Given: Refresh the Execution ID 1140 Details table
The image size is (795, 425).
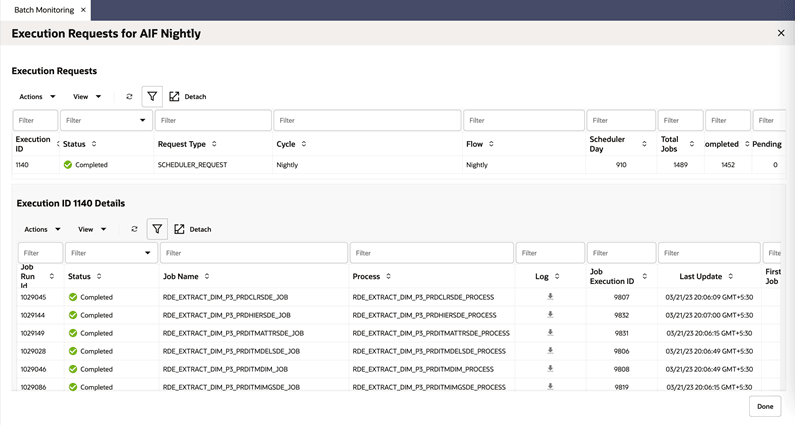Looking at the screenshot, I should point(134,229).
